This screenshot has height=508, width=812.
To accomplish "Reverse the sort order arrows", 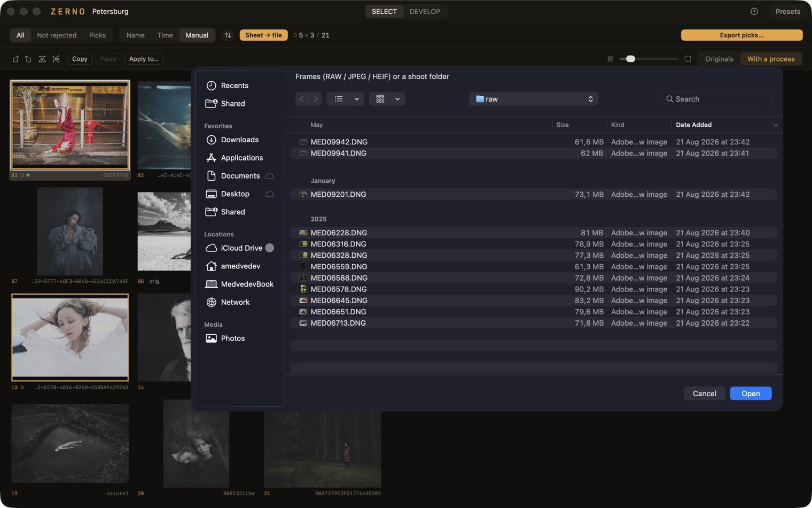I will click(x=228, y=35).
